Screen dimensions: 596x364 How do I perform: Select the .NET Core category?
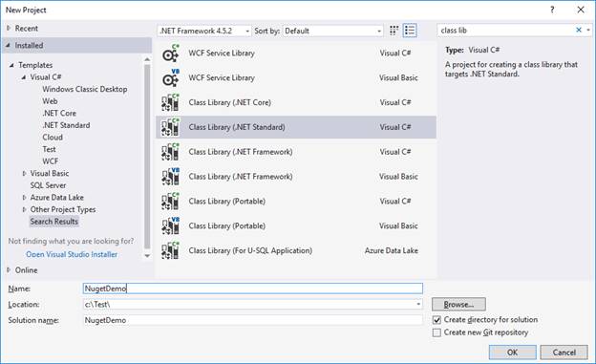coord(59,114)
